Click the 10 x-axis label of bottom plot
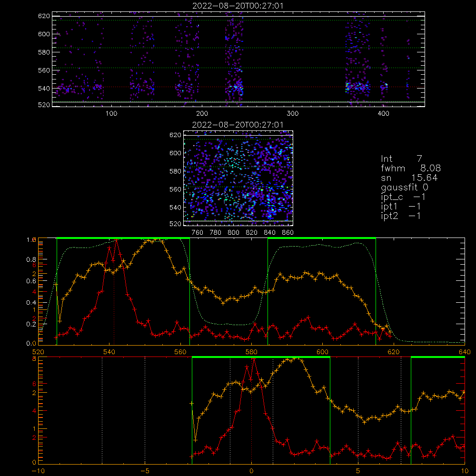The height and width of the screenshot is (476, 476). tap(465, 471)
